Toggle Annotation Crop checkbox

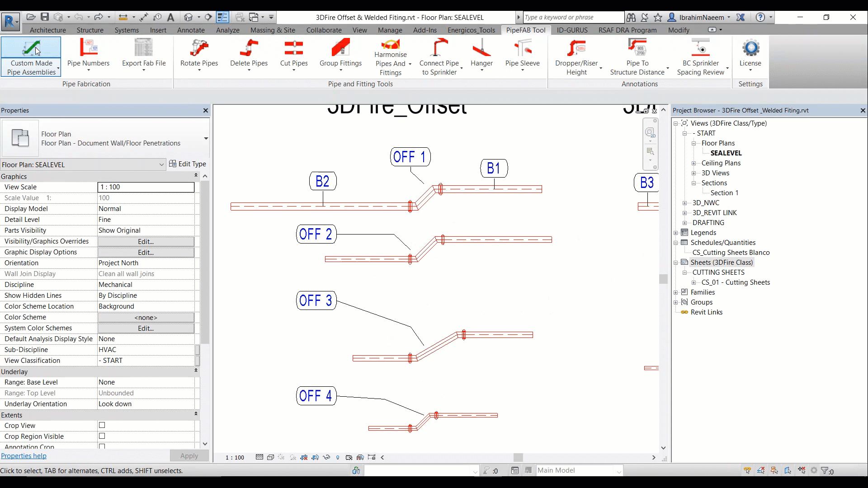(102, 447)
